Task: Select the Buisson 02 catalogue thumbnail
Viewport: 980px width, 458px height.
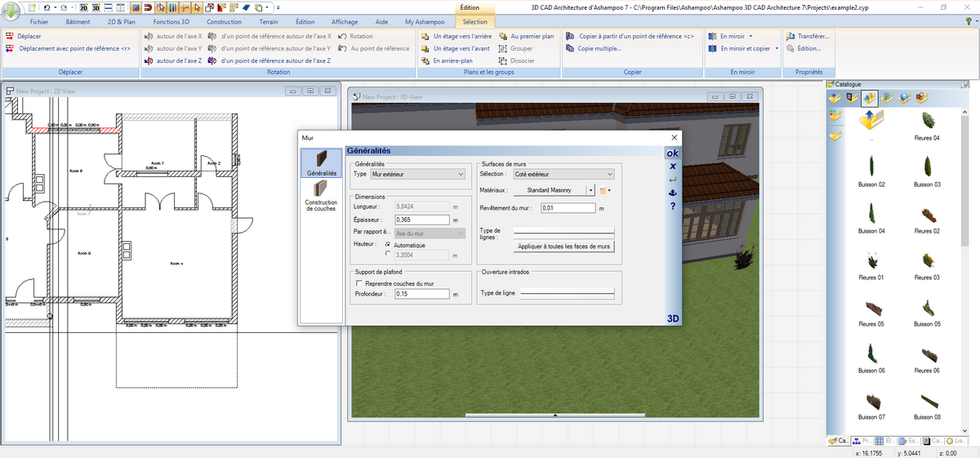Action: pos(871,171)
